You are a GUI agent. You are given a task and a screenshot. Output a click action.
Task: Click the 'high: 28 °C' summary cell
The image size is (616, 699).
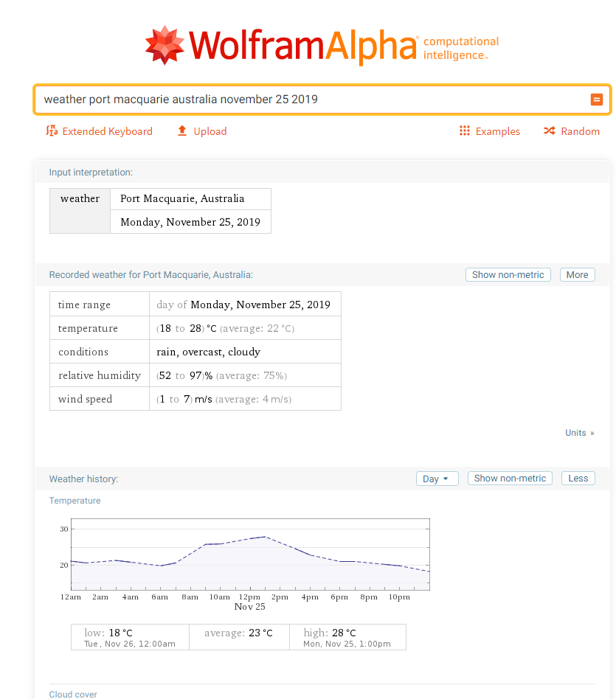(x=348, y=637)
